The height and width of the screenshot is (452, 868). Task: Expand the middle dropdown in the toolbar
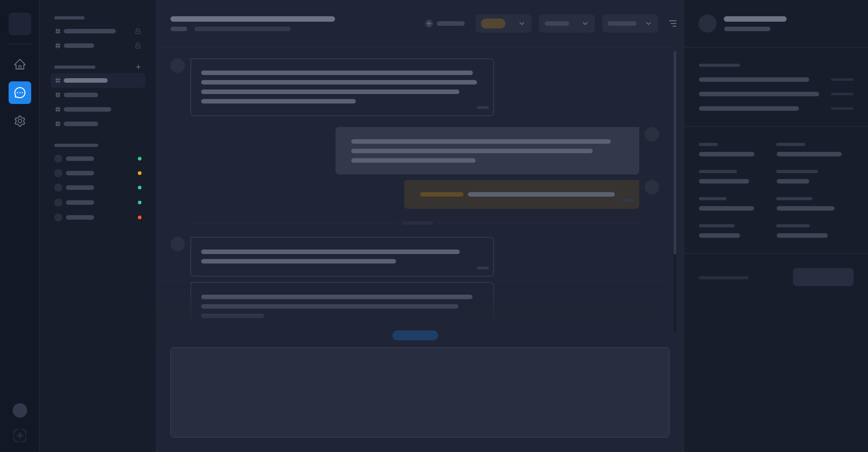pos(566,23)
